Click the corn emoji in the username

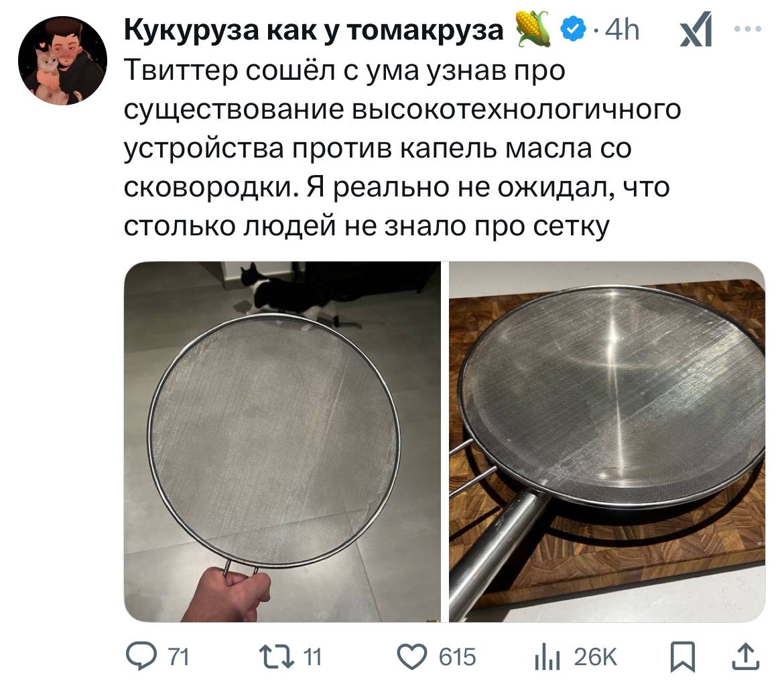point(532,29)
